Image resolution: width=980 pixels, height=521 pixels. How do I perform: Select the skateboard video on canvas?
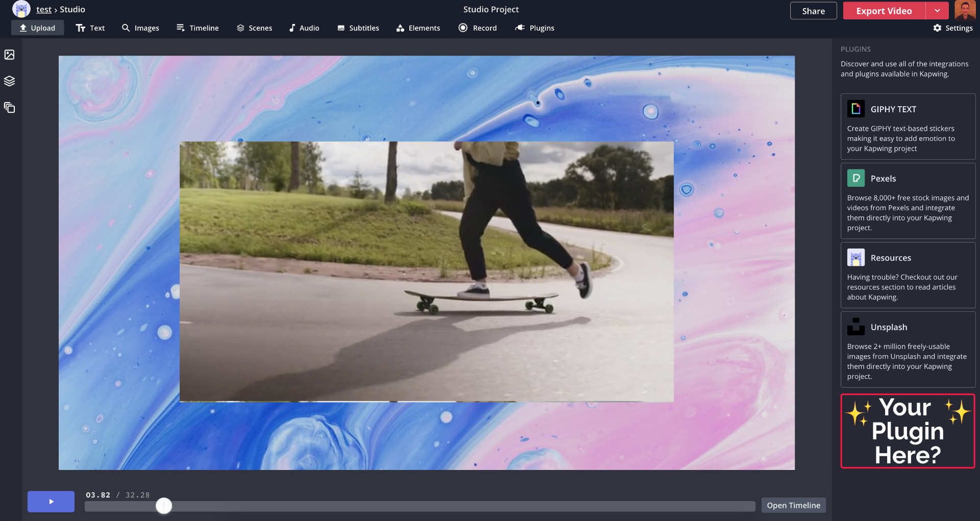[x=426, y=271]
